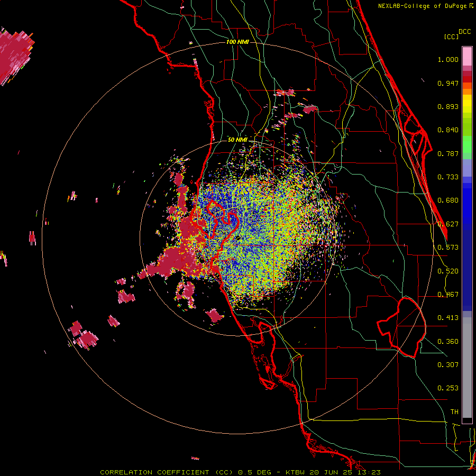Screen dimensions: 476x476
Task: Click the 0.307 value on the color scale
Action: coord(448,365)
